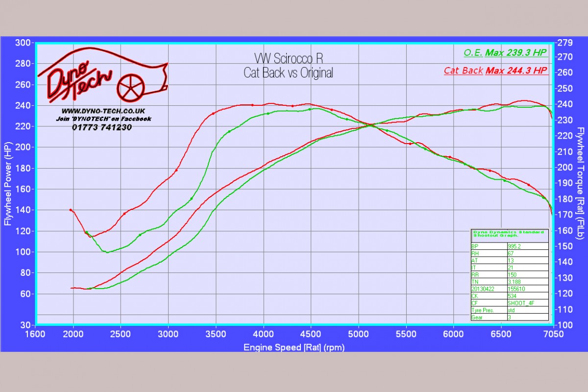Click the 5500 tick on the Engine Speed axis

(x=406, y=335)
